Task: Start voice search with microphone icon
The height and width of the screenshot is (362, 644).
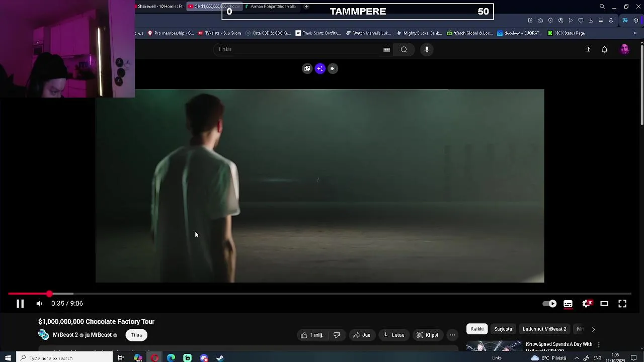Action: click(427, 50)
